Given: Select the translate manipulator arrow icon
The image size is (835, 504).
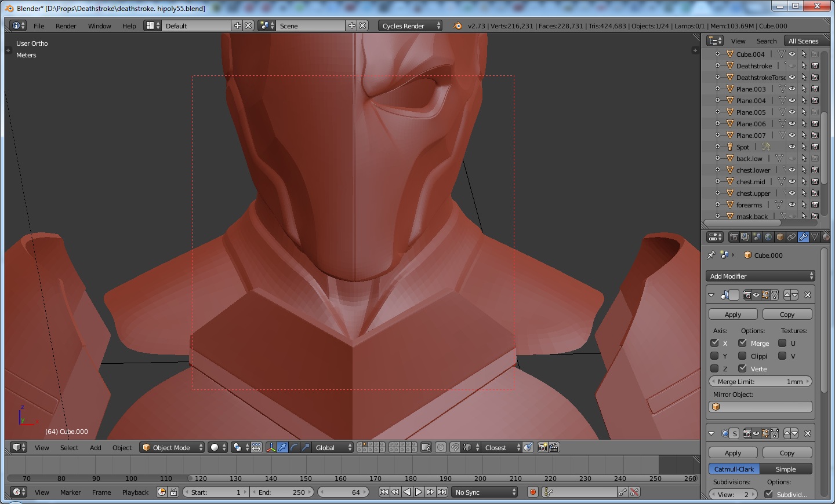Looking at the screenshot, I should 282,447.
